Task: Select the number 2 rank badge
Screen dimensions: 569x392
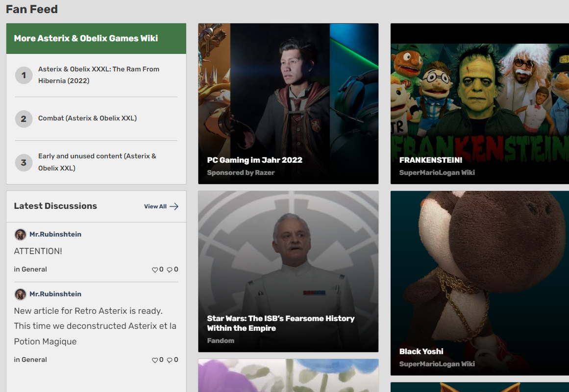Action: (24, 119)
